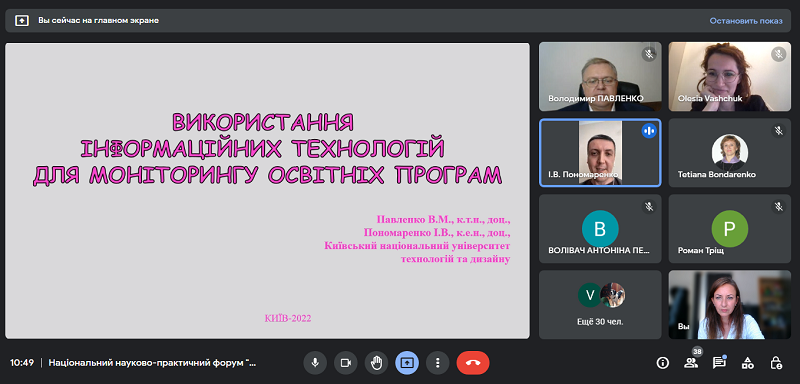Open activities shapes icon
The width and height of the screenshot is (800, 384).
click(747, 363)
